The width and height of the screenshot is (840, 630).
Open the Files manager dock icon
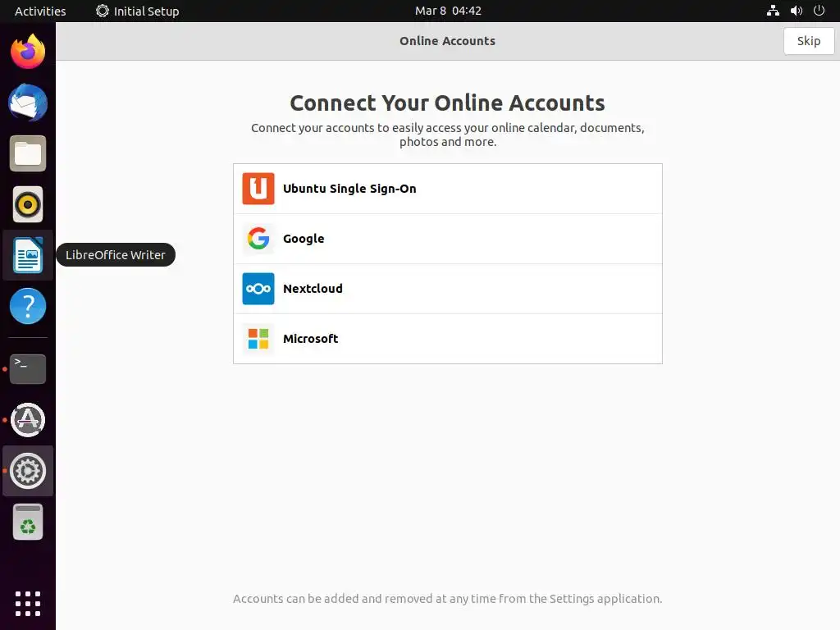tap(28, 153)
